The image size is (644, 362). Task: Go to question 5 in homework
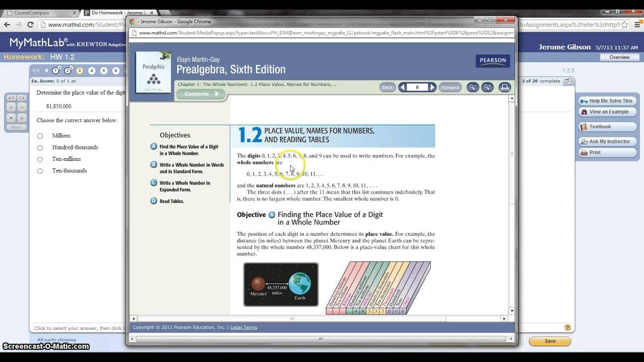(x=104, y=71)
